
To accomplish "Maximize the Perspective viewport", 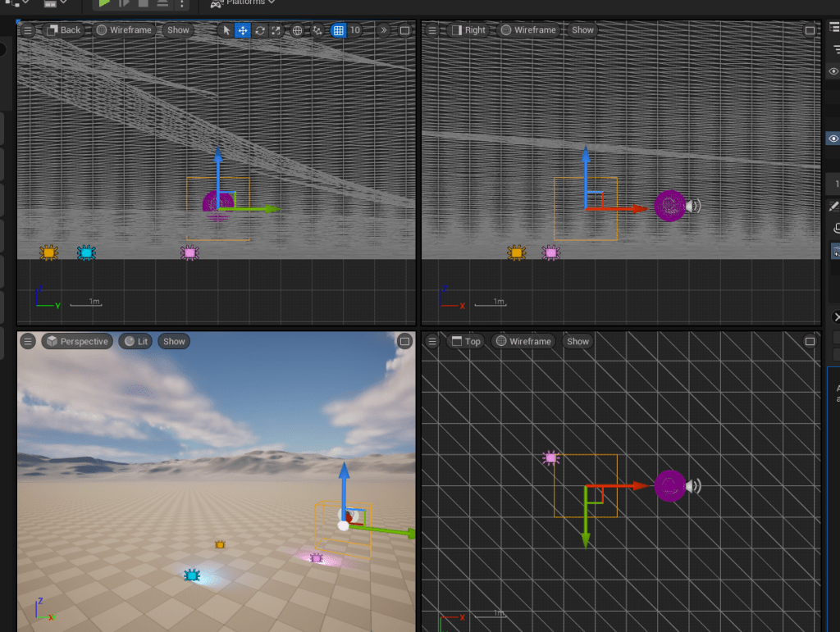I will pos(404,341).
